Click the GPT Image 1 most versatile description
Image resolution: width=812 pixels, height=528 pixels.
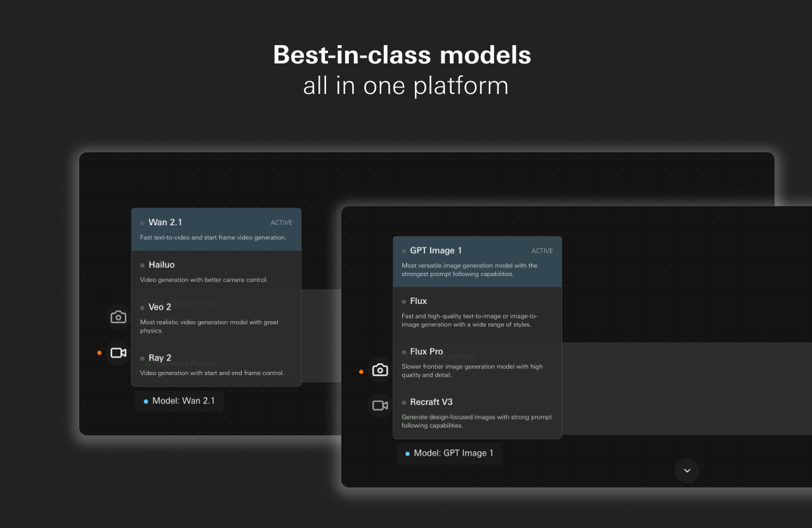[x=469, y=270]
